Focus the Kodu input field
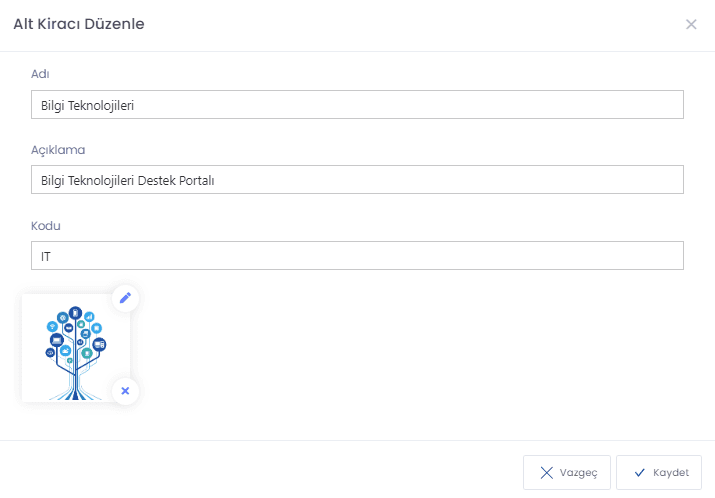The image size is (715, 498). (x=358, y=255)
